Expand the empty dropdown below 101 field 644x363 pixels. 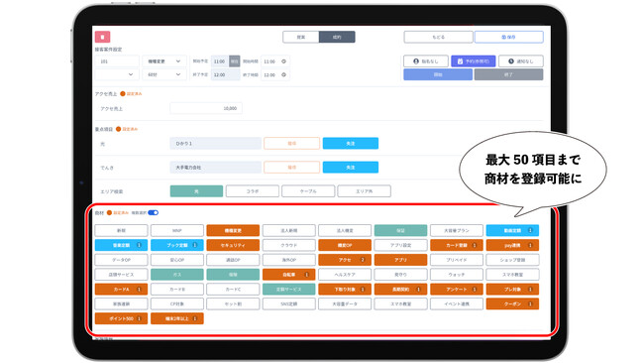click(x=117, y=74)
